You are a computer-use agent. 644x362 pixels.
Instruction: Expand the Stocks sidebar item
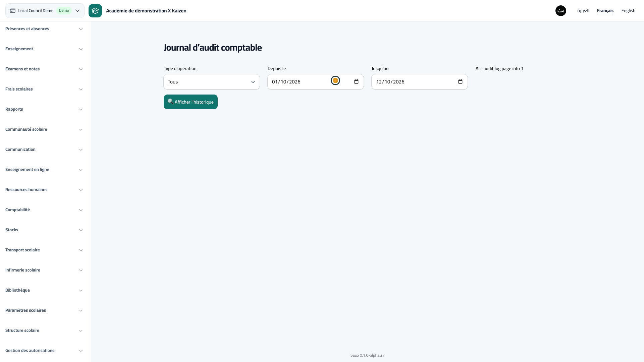click(44, 230)
